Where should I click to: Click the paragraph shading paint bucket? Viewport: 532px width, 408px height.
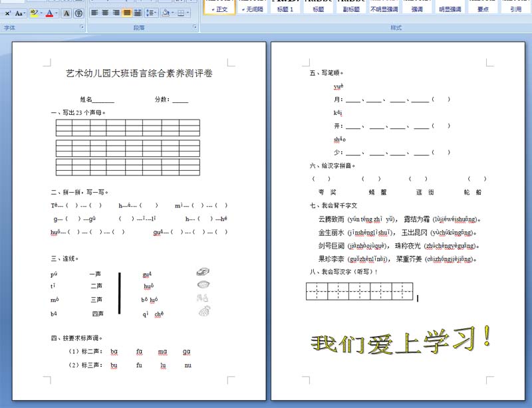(x=166, y=13)
